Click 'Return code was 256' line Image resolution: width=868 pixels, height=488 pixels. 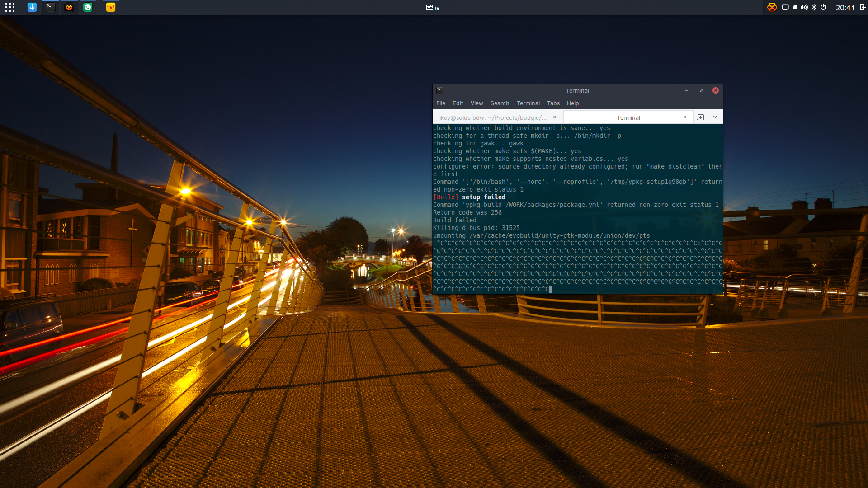coord(467,212)
